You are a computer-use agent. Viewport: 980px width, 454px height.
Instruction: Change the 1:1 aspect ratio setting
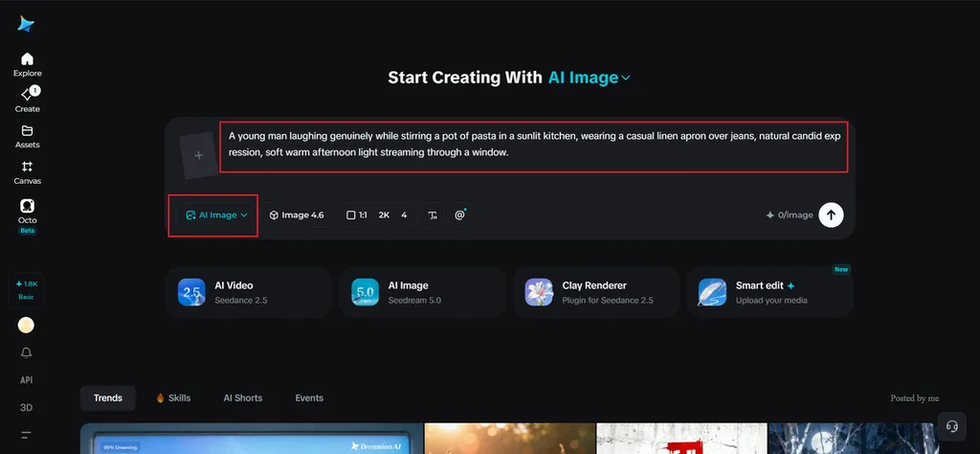[357, 216]
